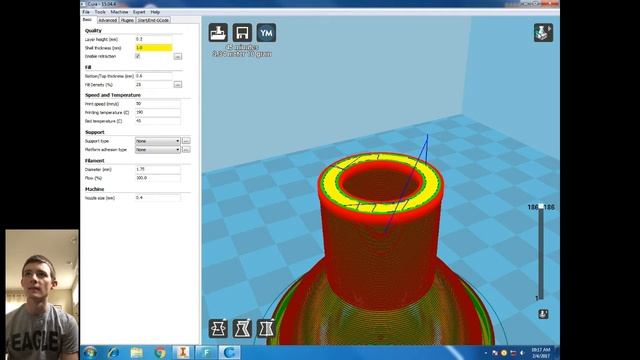Open the Windows Start button
Screen dimensions: 640x360
pyautogui.click(x=90, y=352)
